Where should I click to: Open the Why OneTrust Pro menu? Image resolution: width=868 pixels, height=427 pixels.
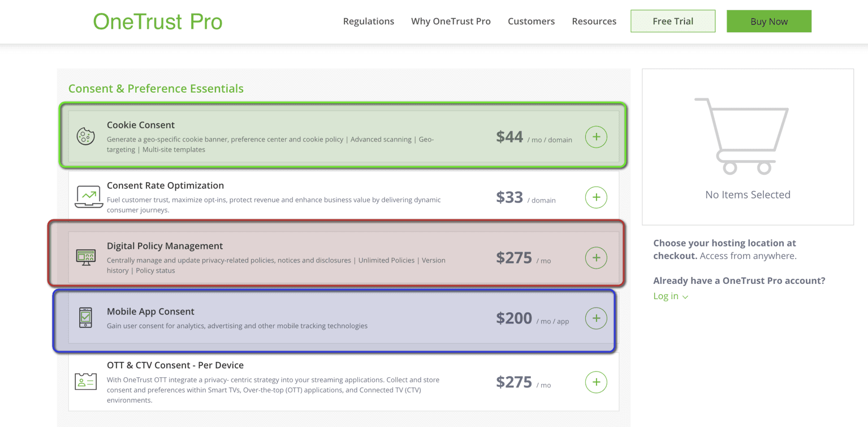[x=451, y=21]
